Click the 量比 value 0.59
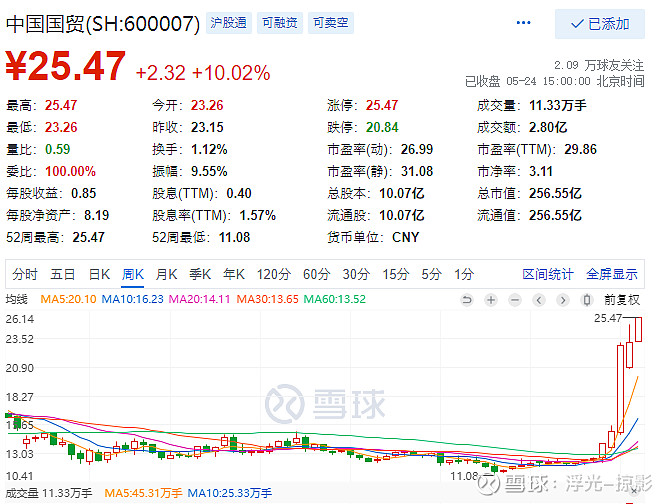The width and height of the screenshot is (672, 504). (x=57, y=149)
